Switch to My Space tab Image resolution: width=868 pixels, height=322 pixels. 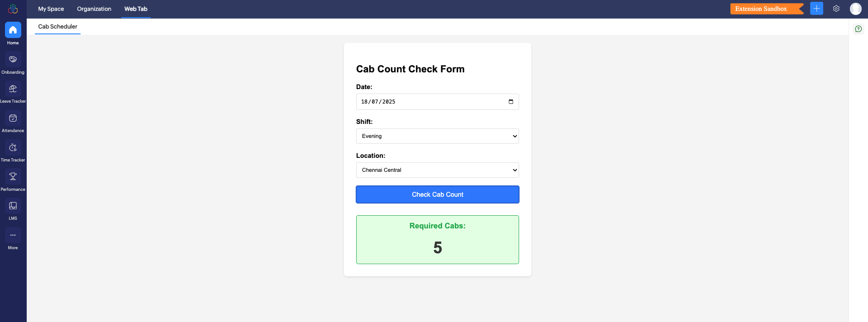coord(51,9)
